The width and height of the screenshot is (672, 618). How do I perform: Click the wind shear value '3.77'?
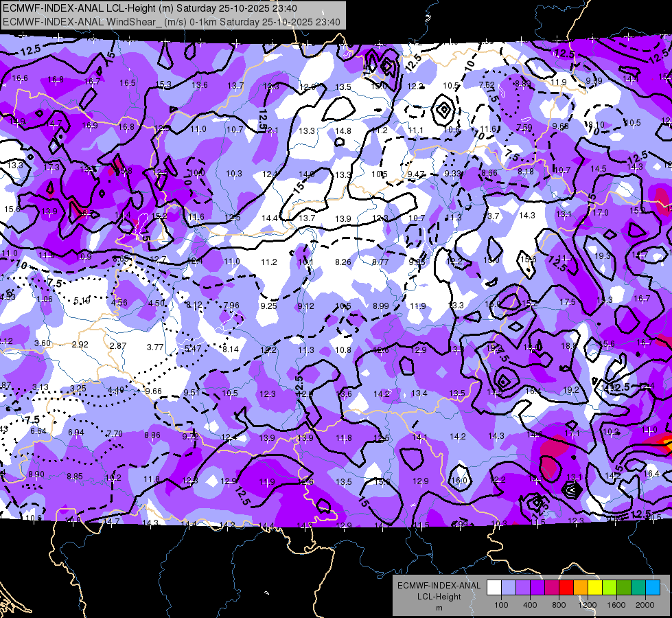(155, 347)
